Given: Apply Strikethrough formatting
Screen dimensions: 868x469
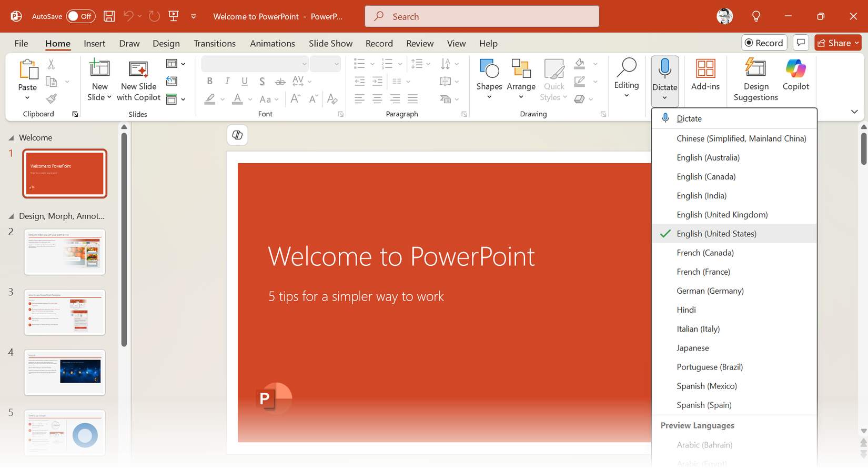Looking at the screenshot, I should point(280,82).
